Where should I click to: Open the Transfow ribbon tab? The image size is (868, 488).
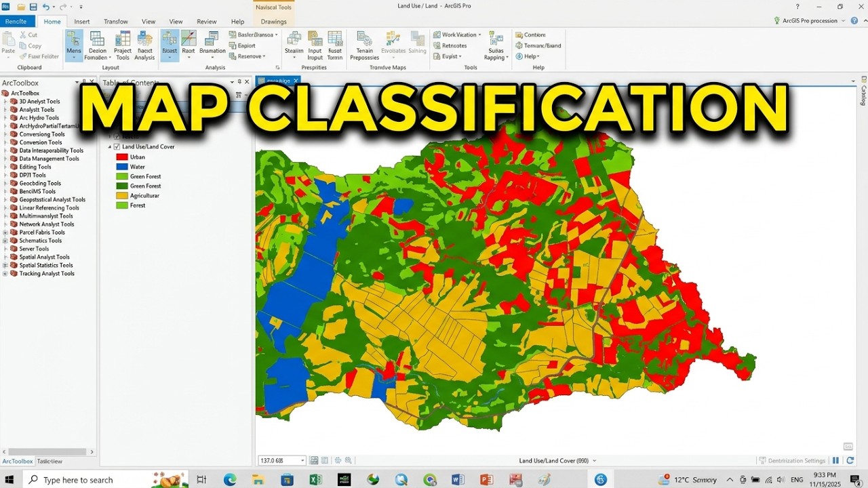pos(116,22)
